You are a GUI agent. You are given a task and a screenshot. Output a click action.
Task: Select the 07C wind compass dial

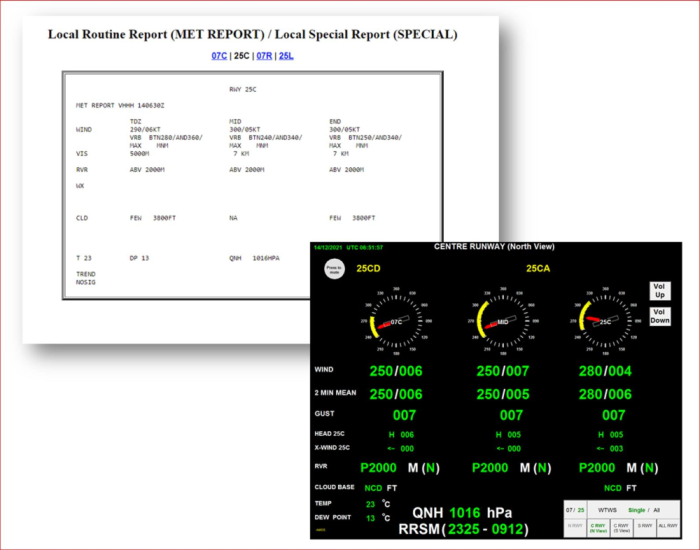(x=396, y=321)
